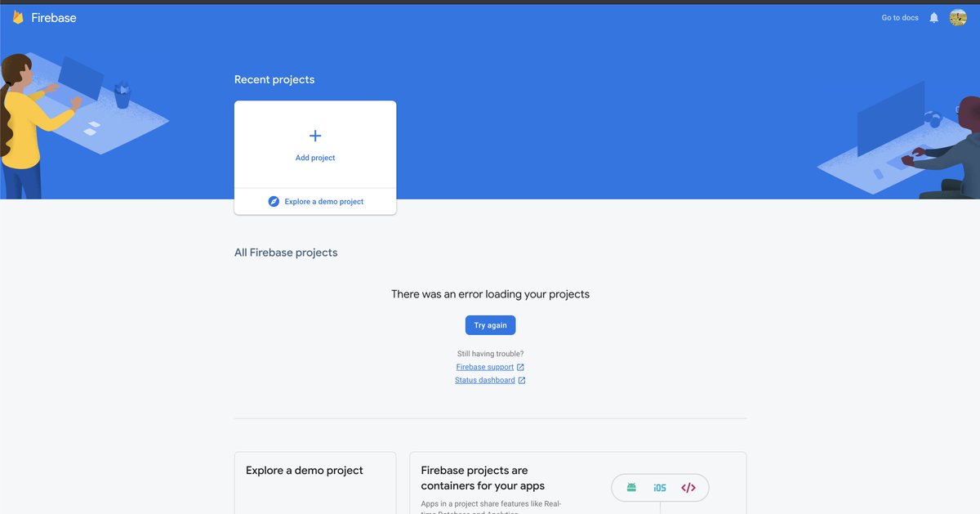Click the Firebase projects are containers heading
The width and height of the screenshot is (980, 514).
[483, 478]
